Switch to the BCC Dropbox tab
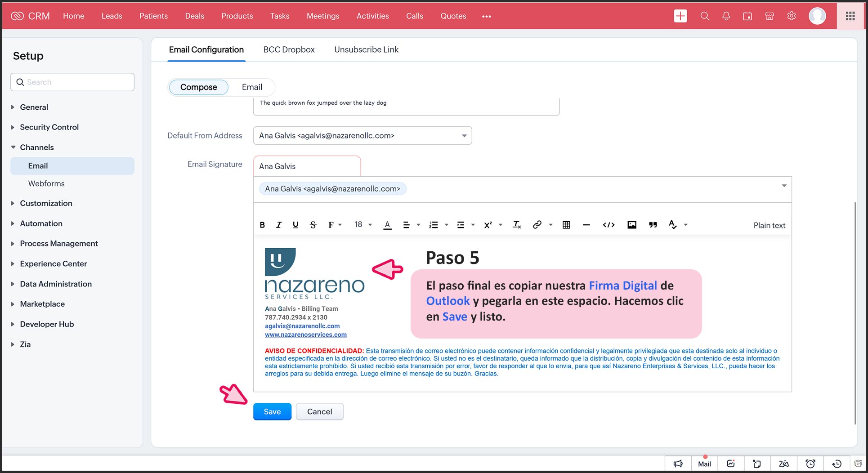Viewport: 868px width, 473px height. click(x=289, y=49)
